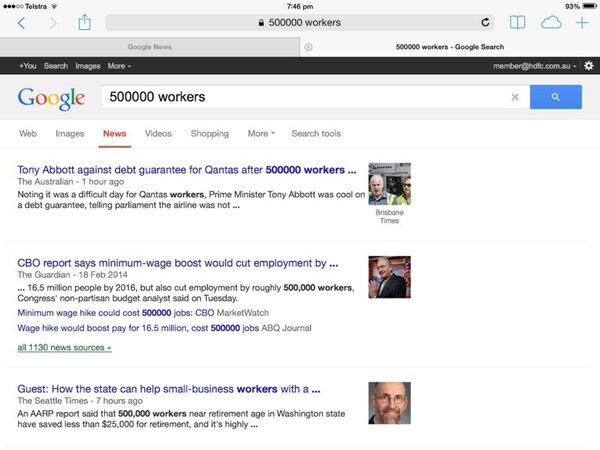
Task: Close the Google Search tab
Action: pos(308,47)
